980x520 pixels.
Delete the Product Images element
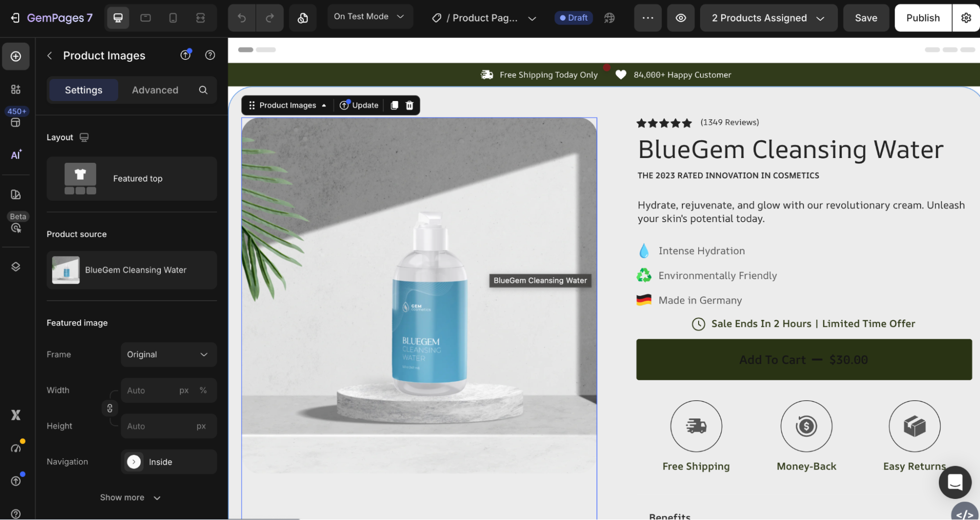click(409, 105)
